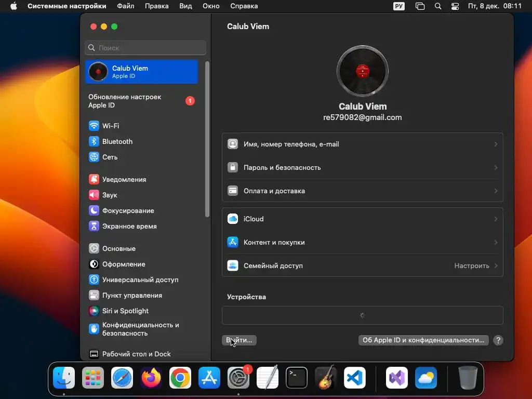Launch Visual Studio Code from Dock
Image resolution: width=532 pixels, height=399 pixels.
[x=354, y=378]
